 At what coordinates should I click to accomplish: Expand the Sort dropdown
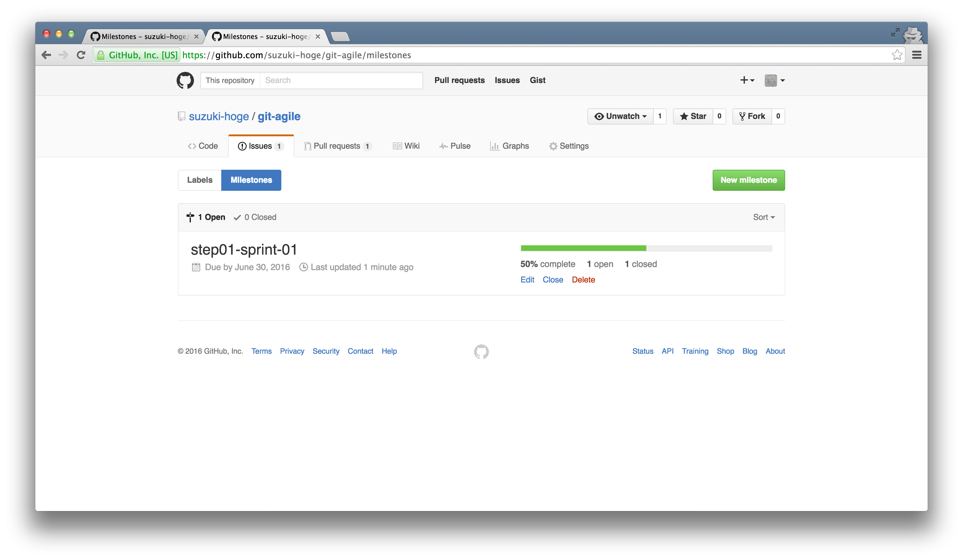763,217
